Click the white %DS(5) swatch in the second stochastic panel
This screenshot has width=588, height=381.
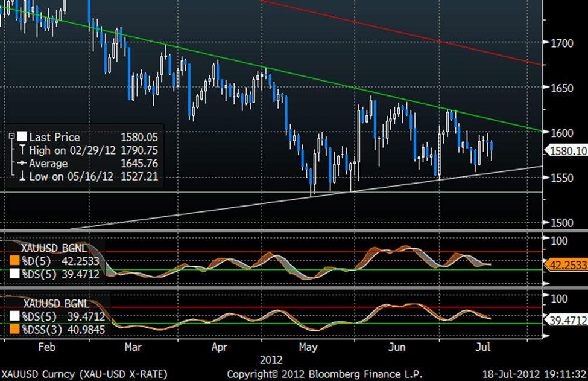[14, 316]
